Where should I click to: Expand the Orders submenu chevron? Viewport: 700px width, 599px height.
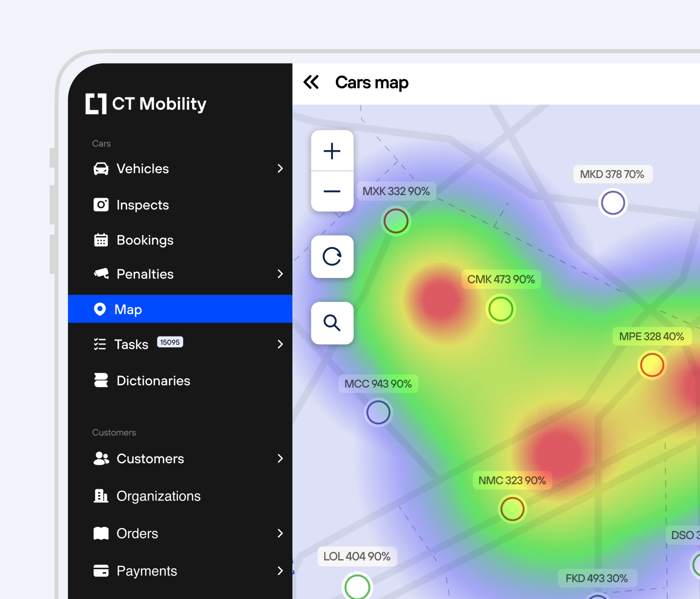coord(280,534)
